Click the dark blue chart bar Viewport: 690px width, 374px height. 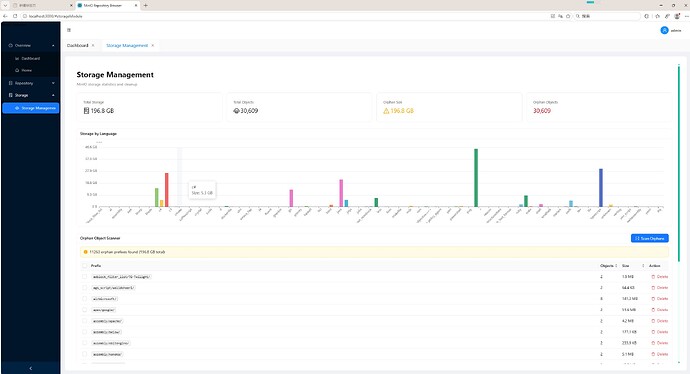[601, 187]
